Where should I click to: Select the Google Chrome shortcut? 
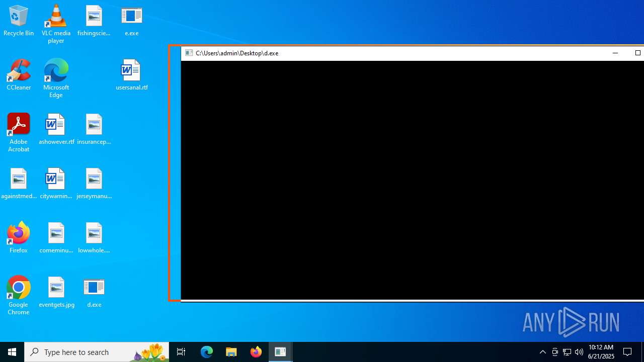(19, 296)
